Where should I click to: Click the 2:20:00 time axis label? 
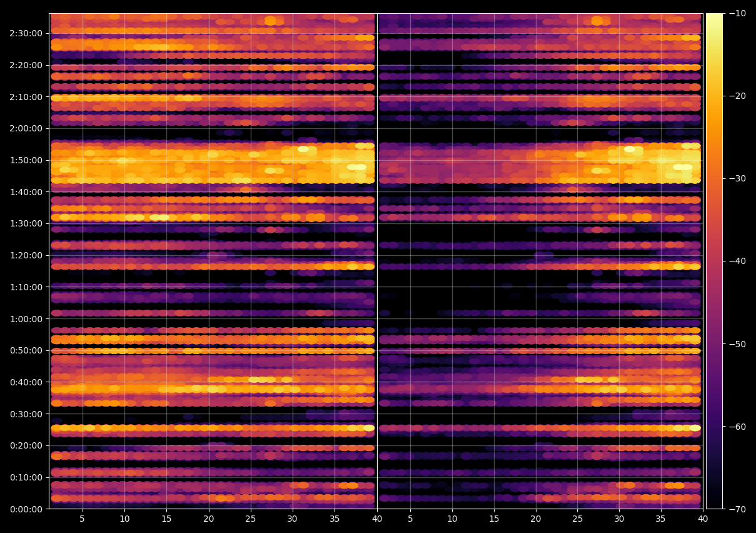(26, 65)
